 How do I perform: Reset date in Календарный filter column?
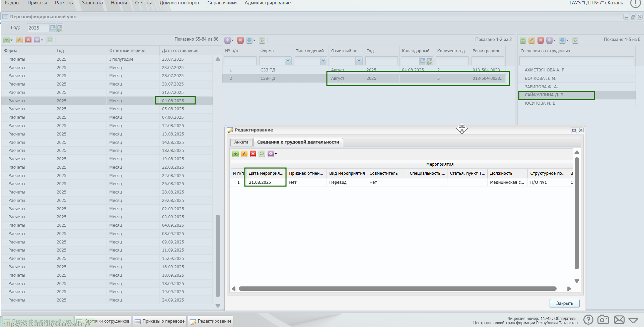[430, 61]
